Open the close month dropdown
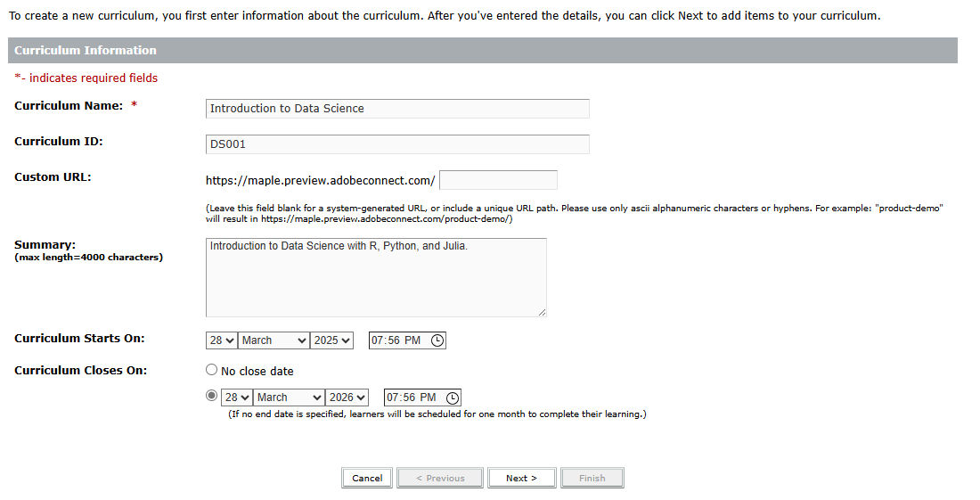 289,398
